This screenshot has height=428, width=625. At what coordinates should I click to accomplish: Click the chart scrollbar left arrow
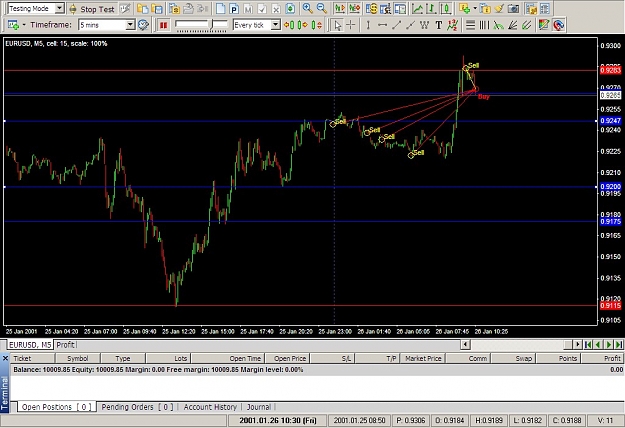click(465, 345)
